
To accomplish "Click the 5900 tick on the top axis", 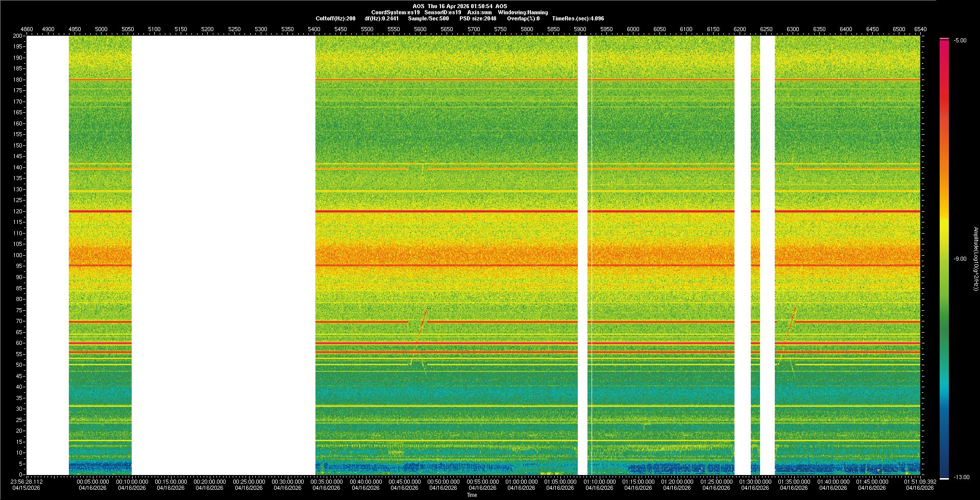I will [x=580, y=29].
